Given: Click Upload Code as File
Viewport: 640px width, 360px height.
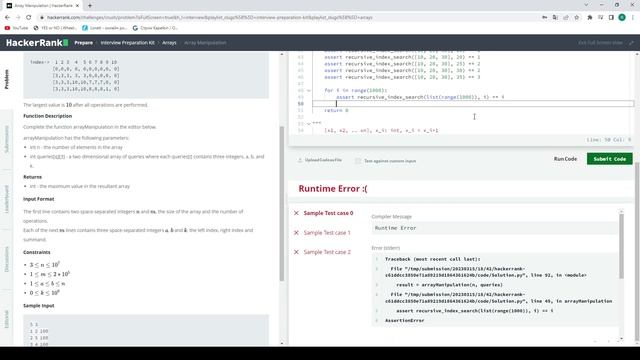Looking at the screenshot, I should (x=320, y=160).
